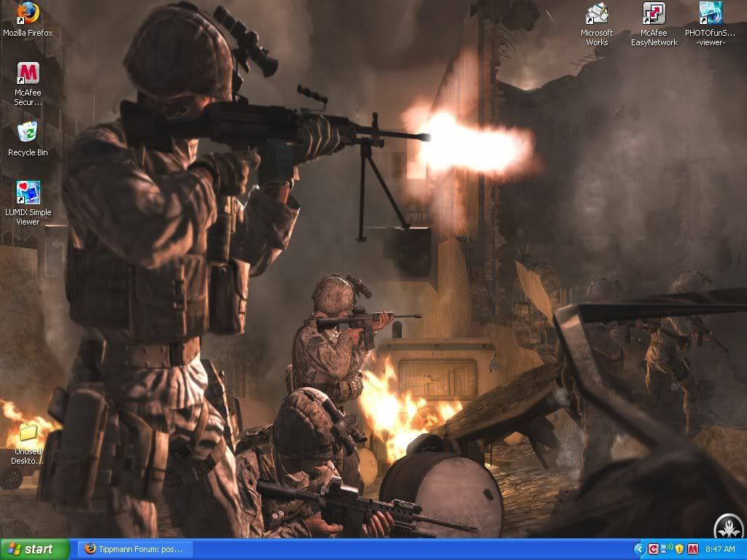
Task: Click the red C icon in the system tray
Action: pos(653,549)
